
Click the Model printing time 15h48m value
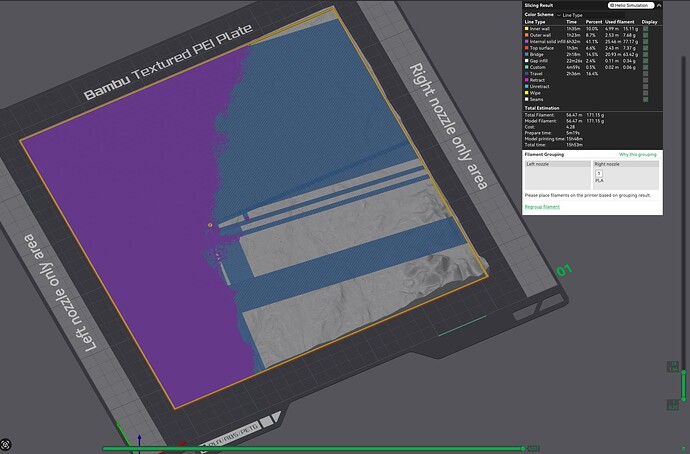574,139
